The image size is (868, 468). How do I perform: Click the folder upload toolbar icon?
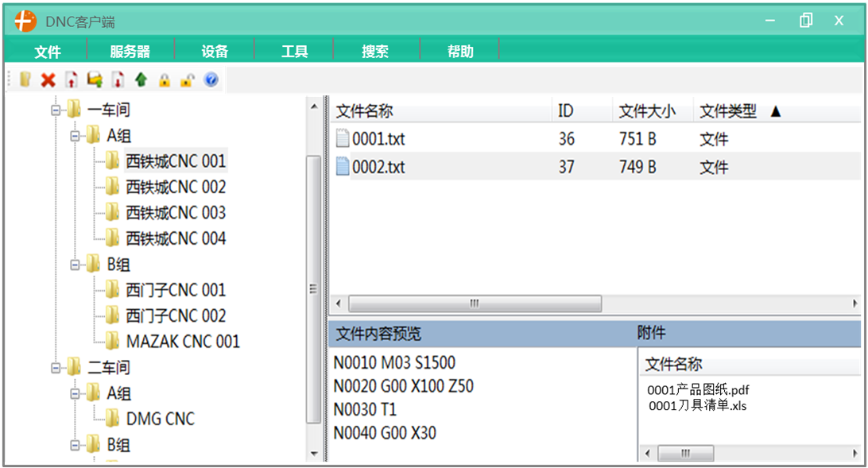[x=95, y=79]
